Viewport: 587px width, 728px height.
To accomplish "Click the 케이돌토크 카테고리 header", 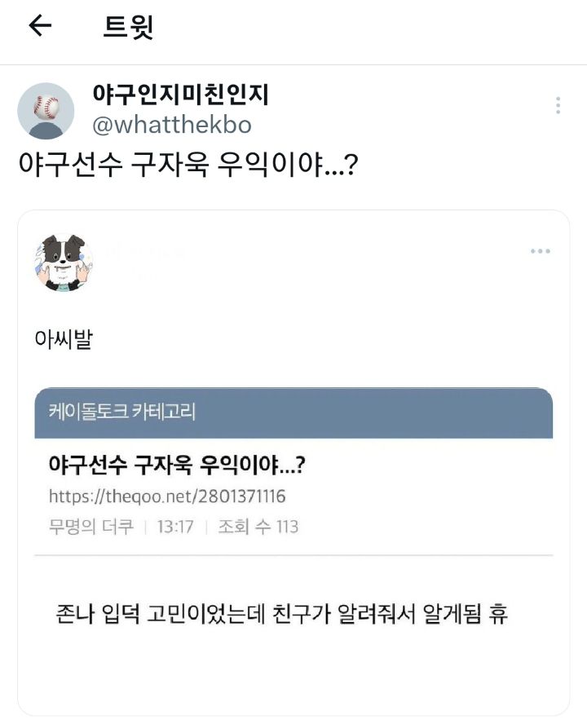I will 122,412.
